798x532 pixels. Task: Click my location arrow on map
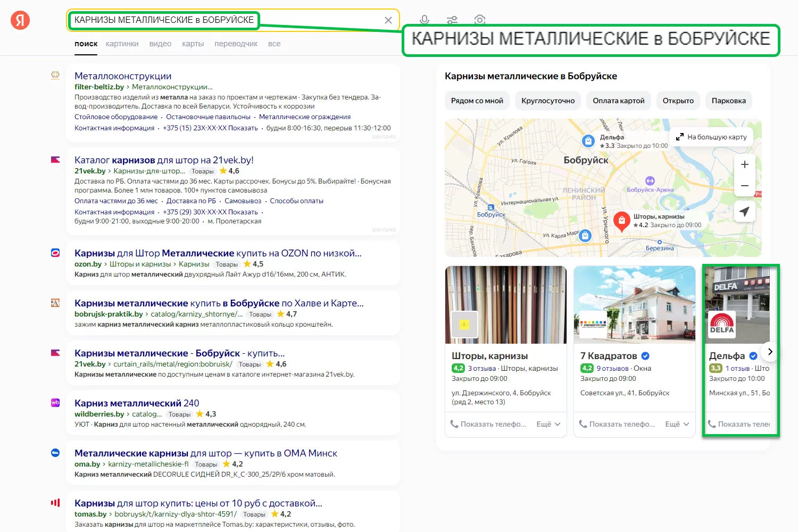745,211
